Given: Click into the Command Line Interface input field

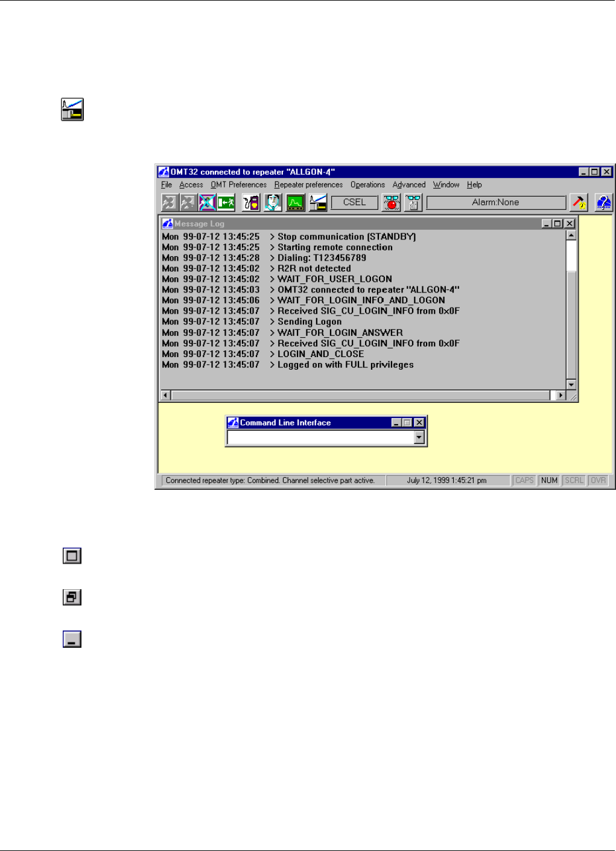Looking at the screenshot, I should pyautogui.click(x=321, y=438).
